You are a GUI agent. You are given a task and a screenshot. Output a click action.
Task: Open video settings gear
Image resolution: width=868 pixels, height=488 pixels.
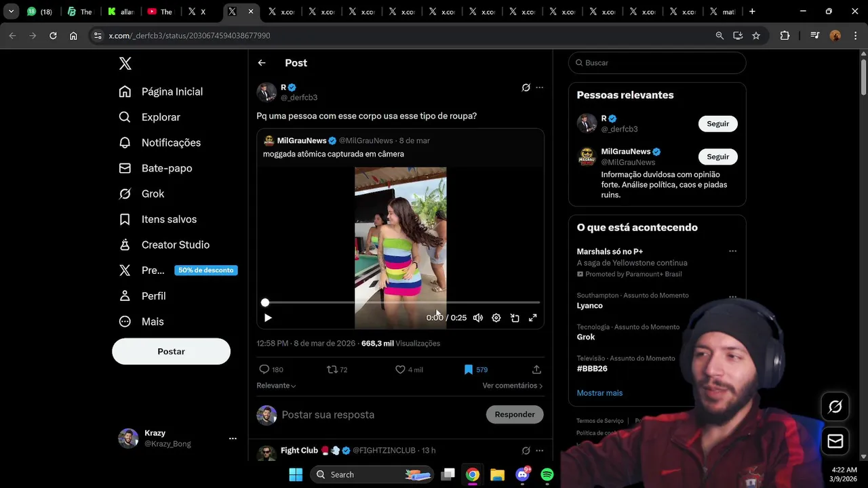(496, 318)
